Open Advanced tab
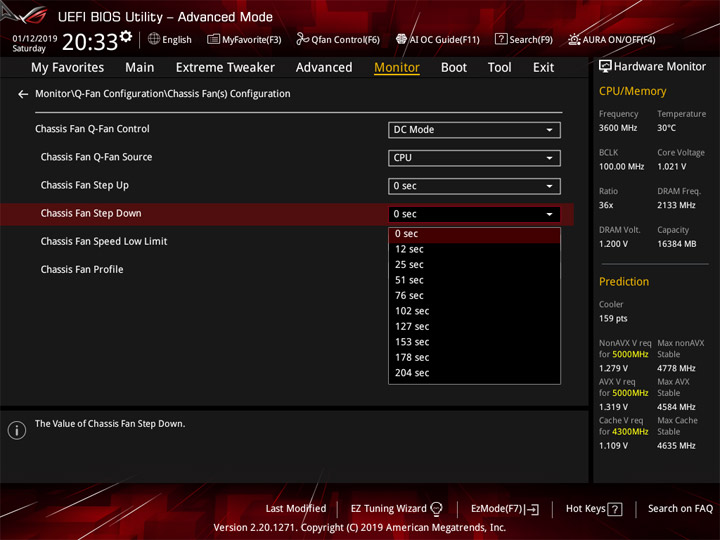Viewport: 720px width, 540px height. (x=324, y=68)
